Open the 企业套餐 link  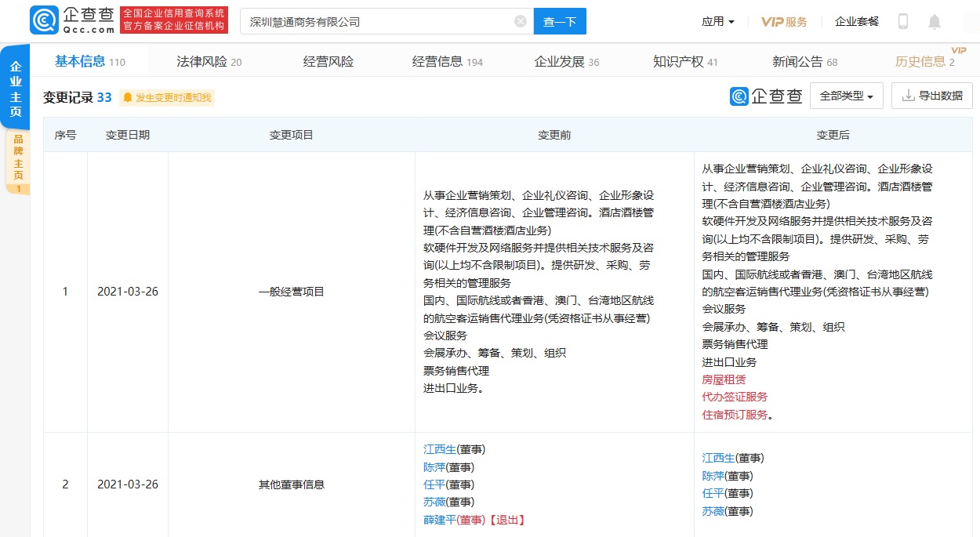[857, 22]
